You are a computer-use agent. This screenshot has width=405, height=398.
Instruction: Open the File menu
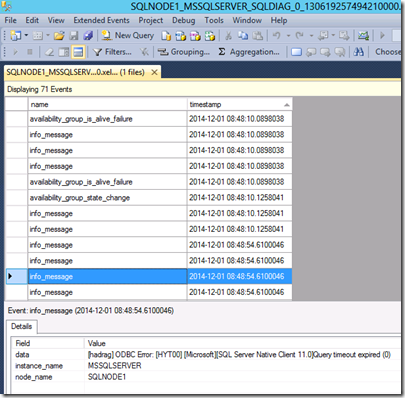(11, 20)
